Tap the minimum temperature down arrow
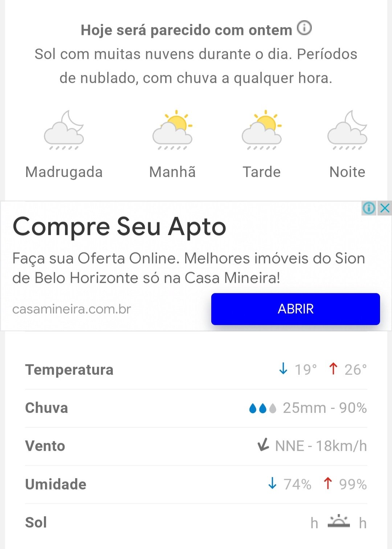The image size is (392, 549). pyautogui.click(x=283, y=369)
